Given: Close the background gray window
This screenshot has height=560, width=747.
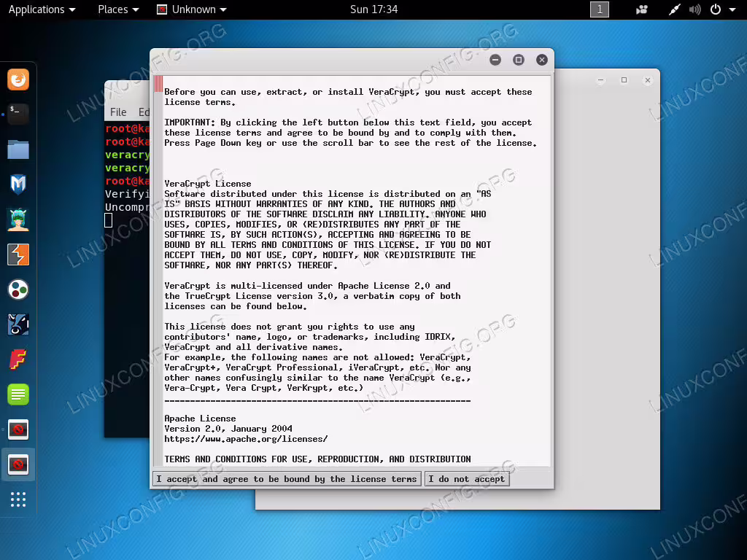Looking at the screenshot, I should click(x=648, y=80).
